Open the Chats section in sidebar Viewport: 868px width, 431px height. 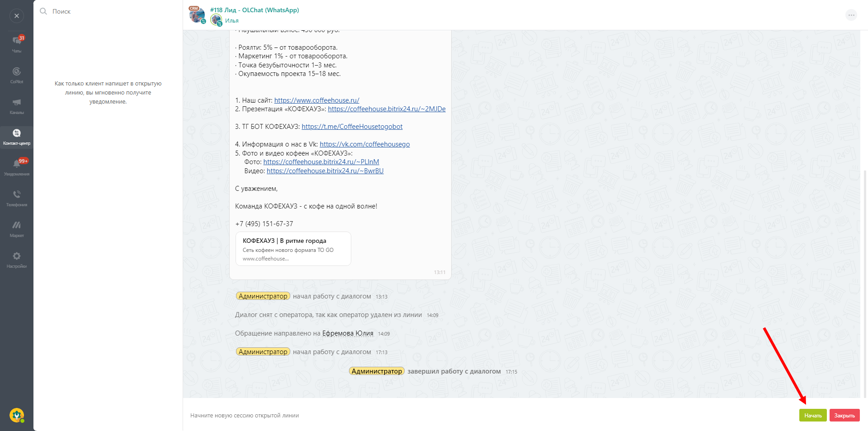click(17, 43)
